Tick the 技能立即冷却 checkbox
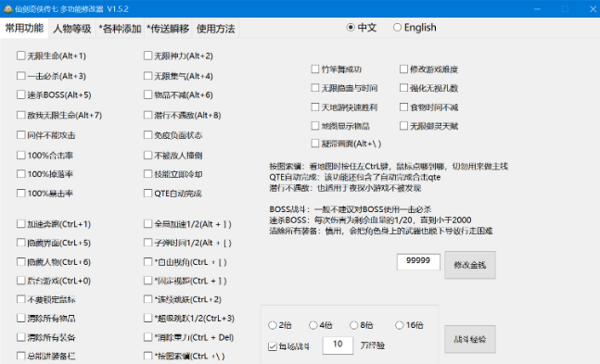 click(x=148, y=174)
